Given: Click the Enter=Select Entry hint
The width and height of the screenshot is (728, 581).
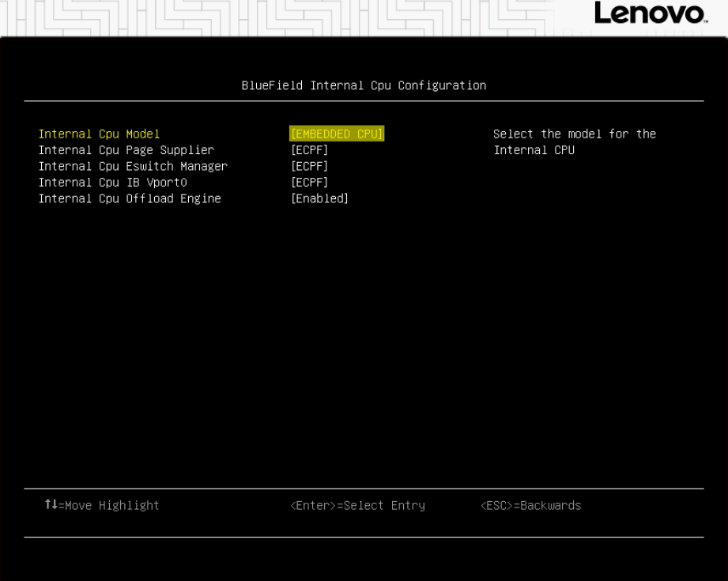Looking at the screenshot, I should 358,505.
